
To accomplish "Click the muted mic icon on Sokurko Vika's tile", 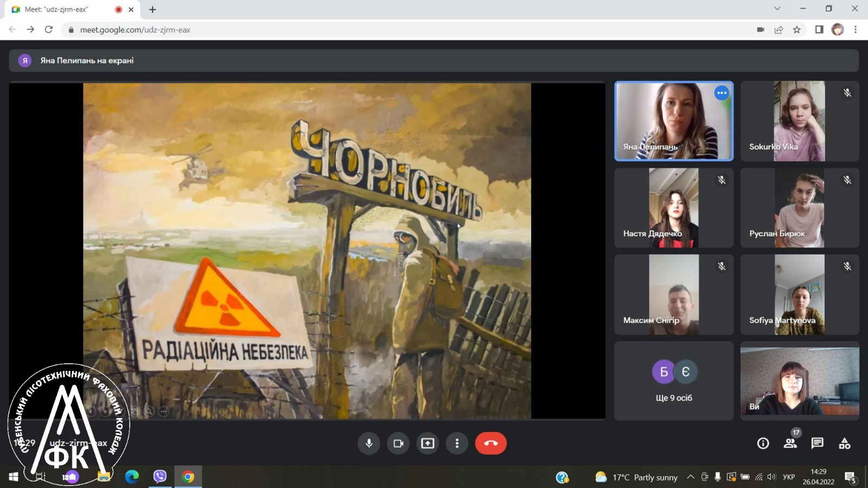I will (847, 93).
